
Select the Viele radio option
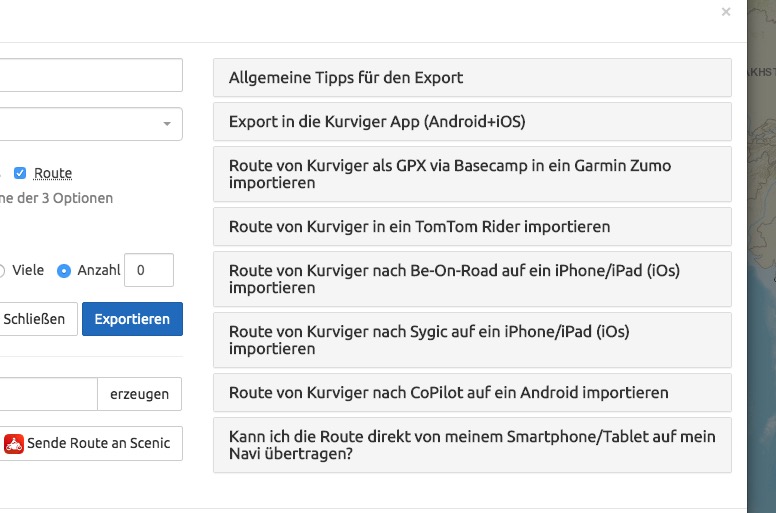pyautogui.click(x=2, y=270)
